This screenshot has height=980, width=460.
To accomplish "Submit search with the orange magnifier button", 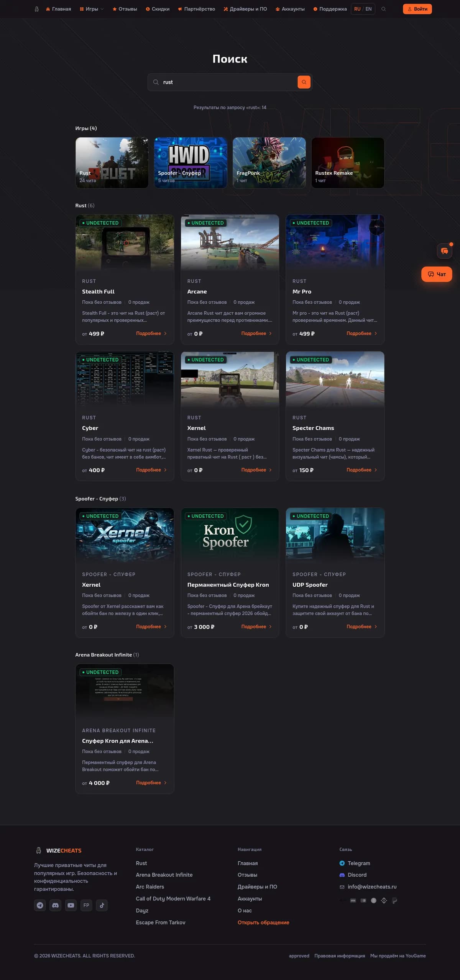I will 304,82.
